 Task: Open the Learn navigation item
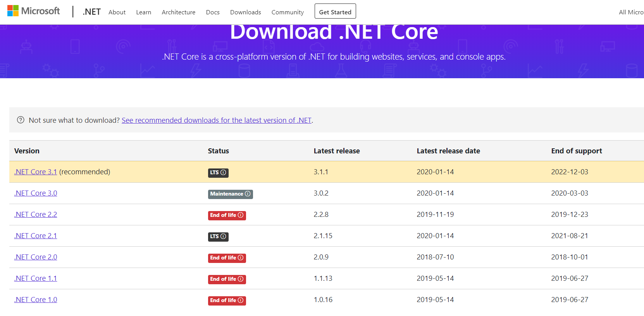[143, 12]
